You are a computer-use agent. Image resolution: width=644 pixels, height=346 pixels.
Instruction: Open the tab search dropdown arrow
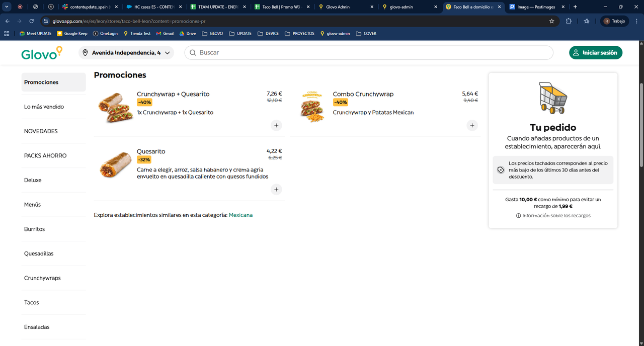click(x=7, y=7)
